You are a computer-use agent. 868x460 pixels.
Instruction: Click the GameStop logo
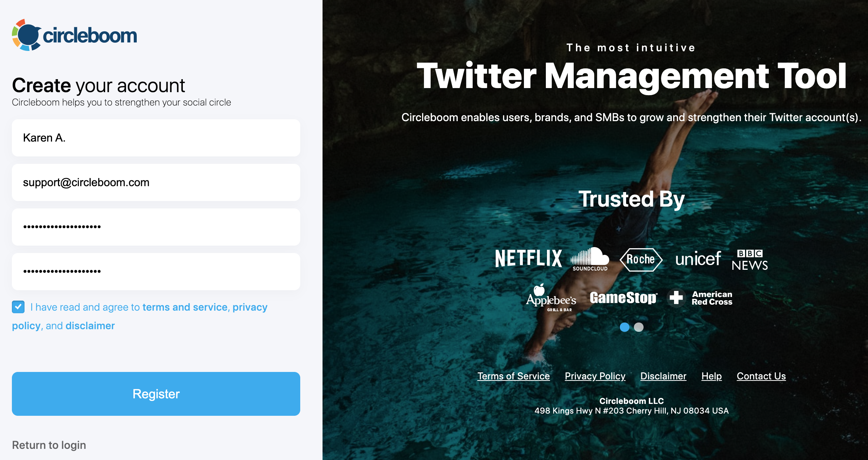click(x=624, y=298)
